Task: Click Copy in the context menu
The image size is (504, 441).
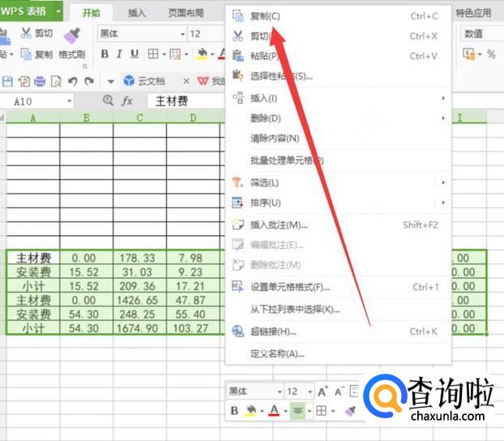Action: 336,16
